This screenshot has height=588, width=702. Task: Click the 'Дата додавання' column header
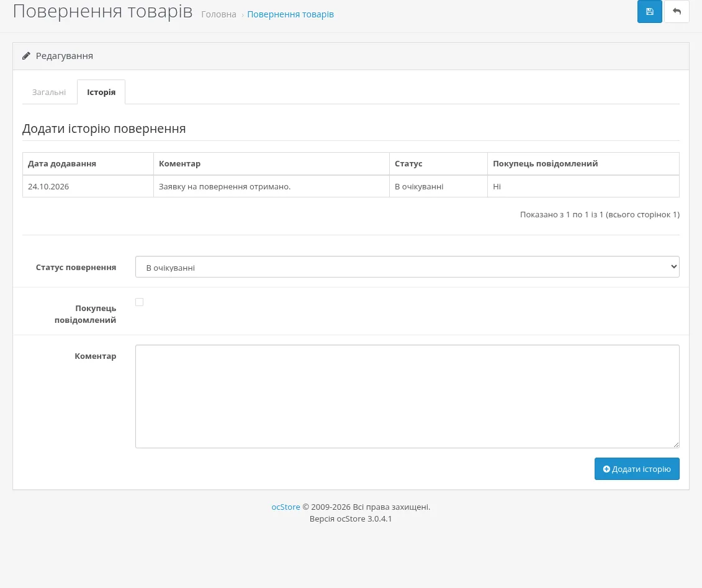[x=88, y=164]
